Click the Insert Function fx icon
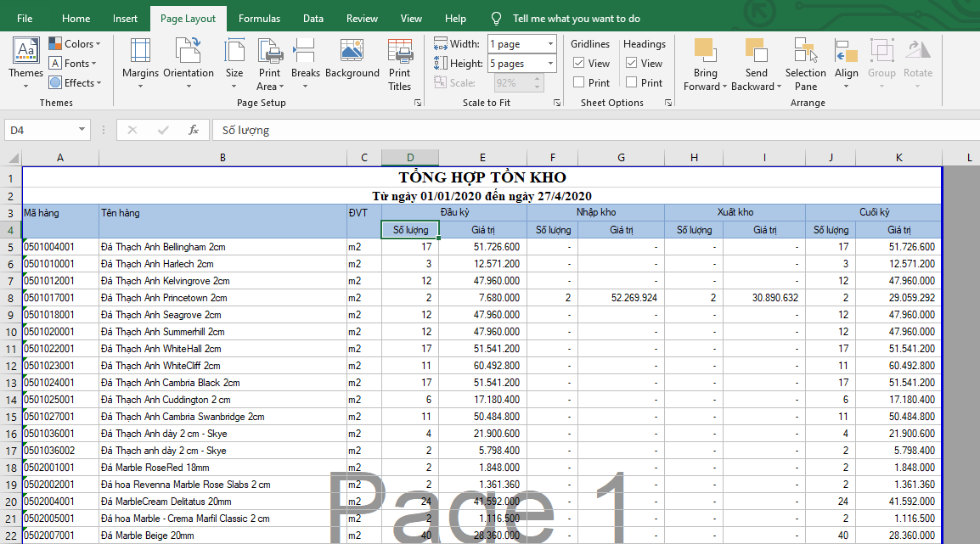 (x=194, y=130)
